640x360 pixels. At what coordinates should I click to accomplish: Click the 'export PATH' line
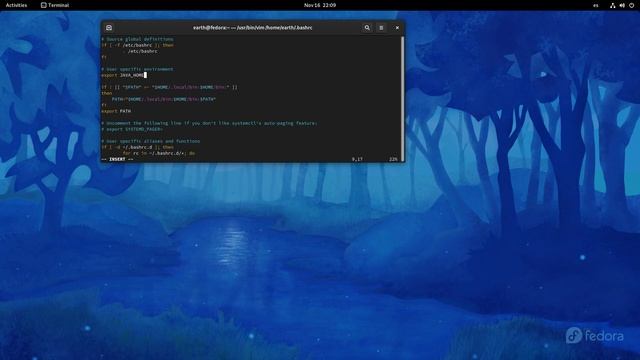(x=116, y=111)
